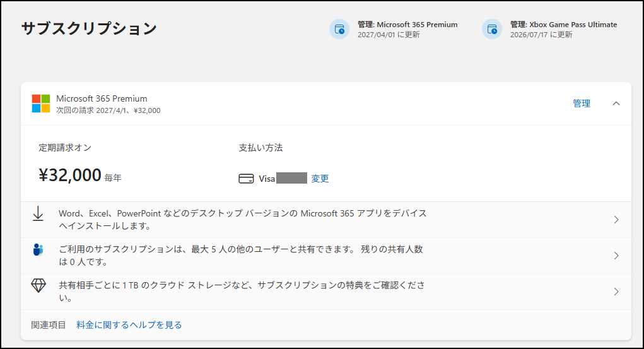Click the 管理 link for Microsoft 365 Premium

pyautogui.click(x=582, y=104)
